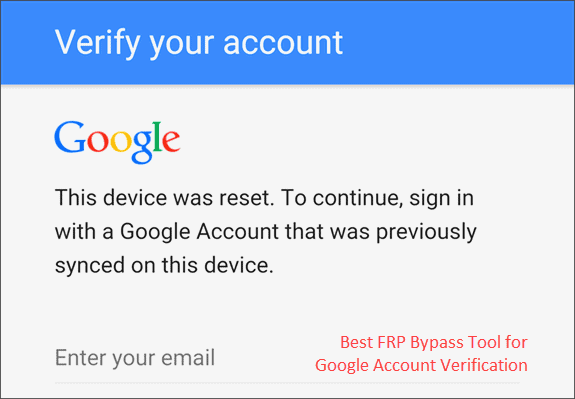
Task: Click the green letter l in Google logo
Action: [x=158, y=137]
